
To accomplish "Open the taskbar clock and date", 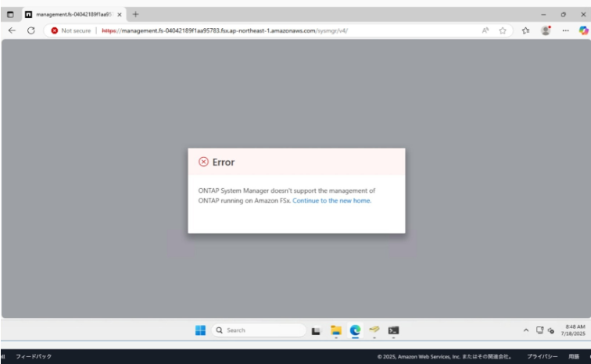I will coord(575,330).
